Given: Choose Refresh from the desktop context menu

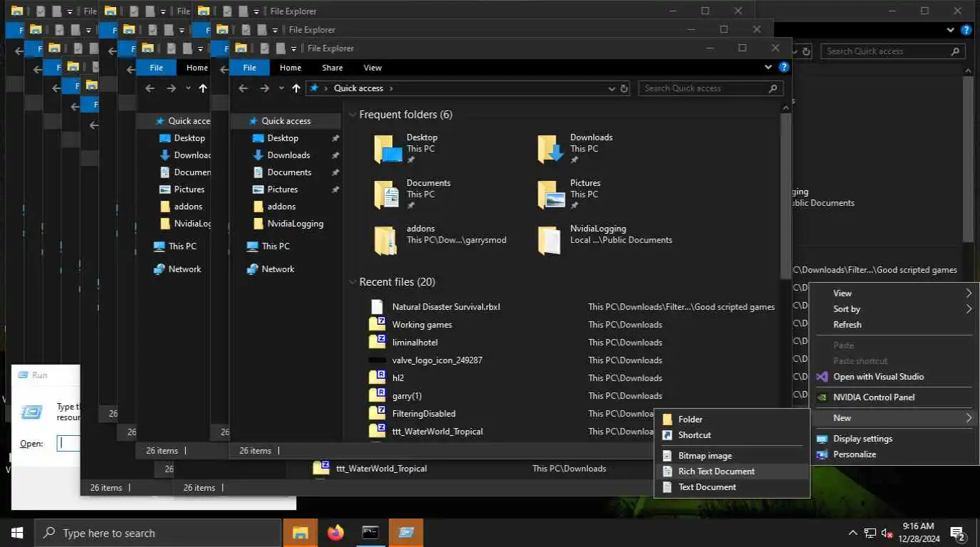Looking at the screenshot, I should coord(895,325).
